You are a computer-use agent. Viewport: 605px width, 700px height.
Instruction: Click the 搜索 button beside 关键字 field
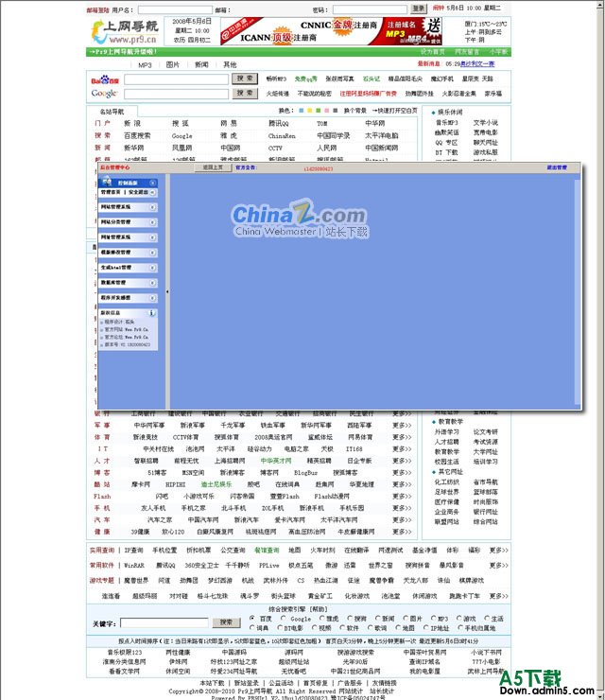[x=226, y=622]
